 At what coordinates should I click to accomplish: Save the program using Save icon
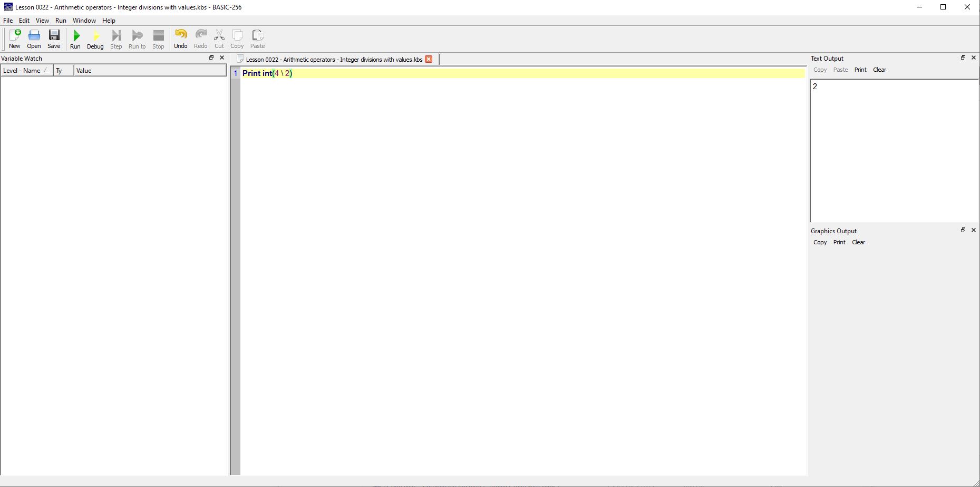[54, 39]
